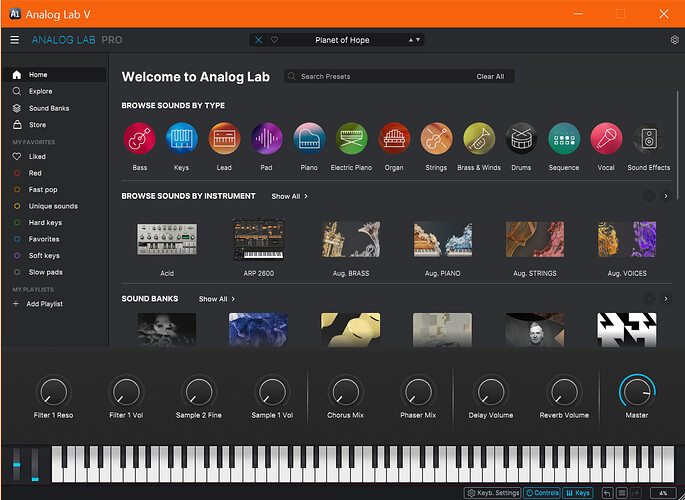The width and height of the screenshot is (685, 500).
Task: Browse the Piano sound type
Action: [309, 139]
